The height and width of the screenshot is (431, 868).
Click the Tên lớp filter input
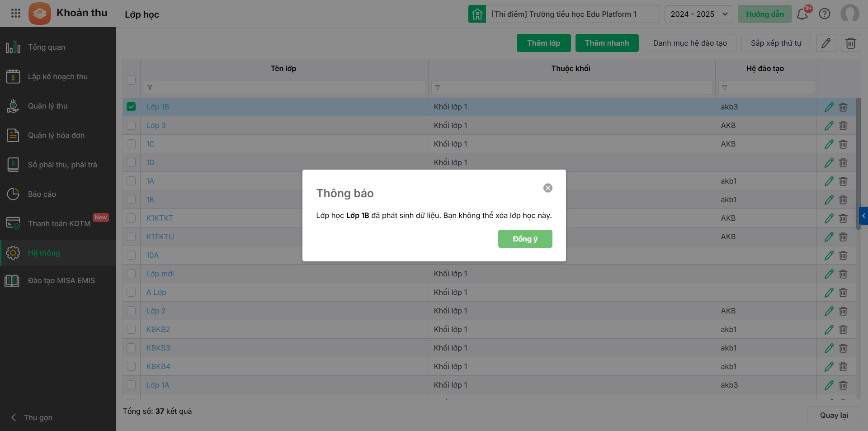[285, 87]
